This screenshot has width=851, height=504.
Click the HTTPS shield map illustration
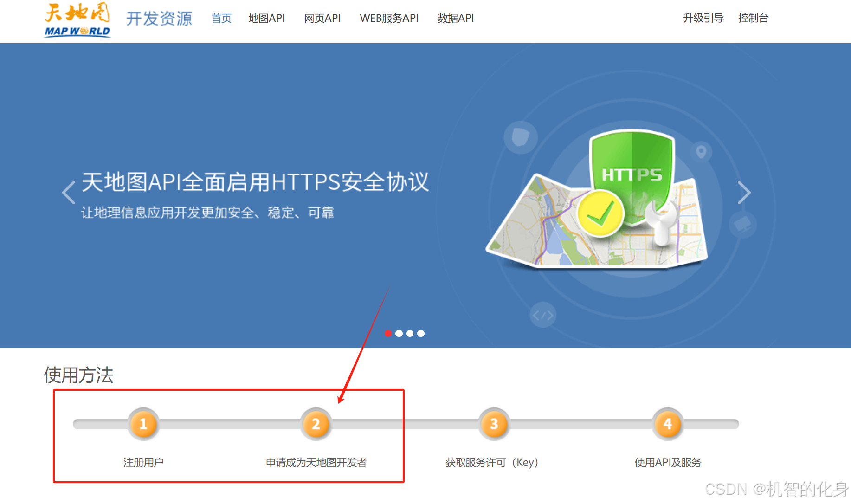[598, 200]
